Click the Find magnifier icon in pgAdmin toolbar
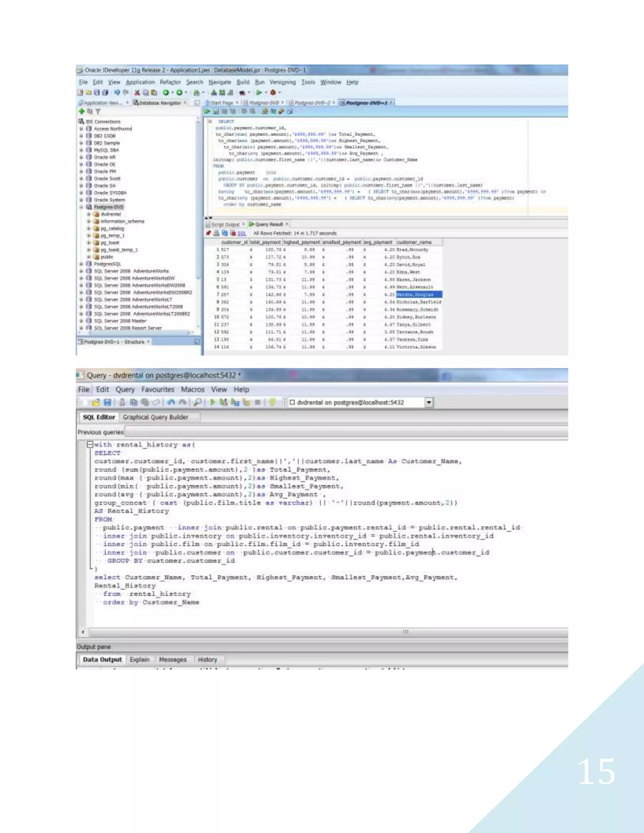 coord(197,402)
